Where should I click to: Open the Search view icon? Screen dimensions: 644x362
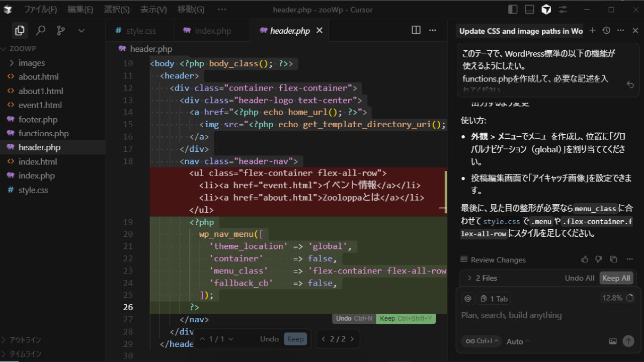point(41,31)
